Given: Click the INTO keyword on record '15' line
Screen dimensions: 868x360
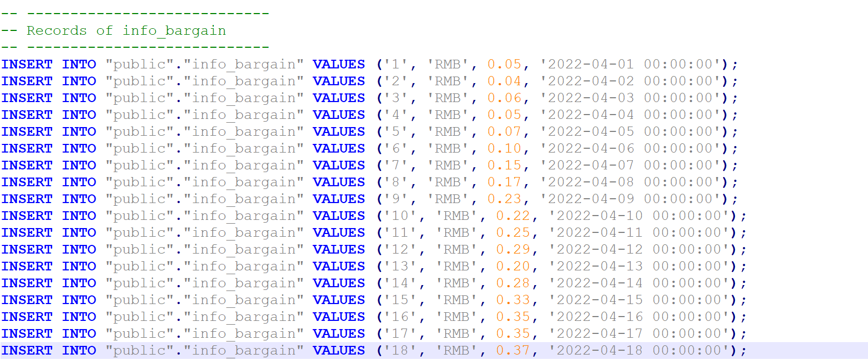Looking at the screenshot, I should click(x=79, y=300).
